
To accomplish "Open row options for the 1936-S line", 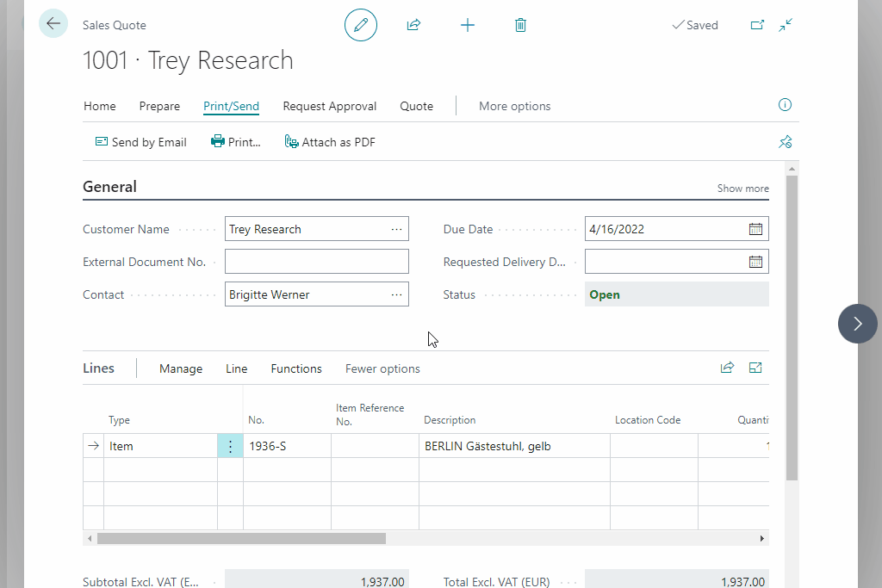I will [x=230, y=446].
